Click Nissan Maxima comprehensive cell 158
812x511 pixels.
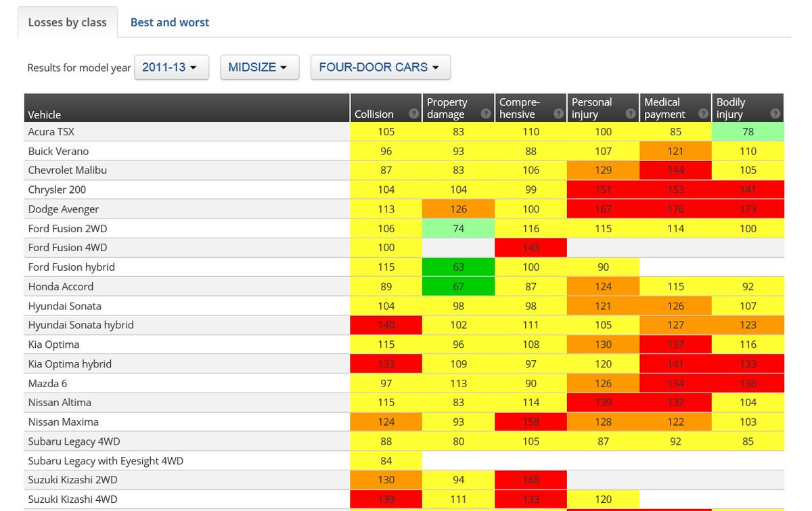pos(531,422)
